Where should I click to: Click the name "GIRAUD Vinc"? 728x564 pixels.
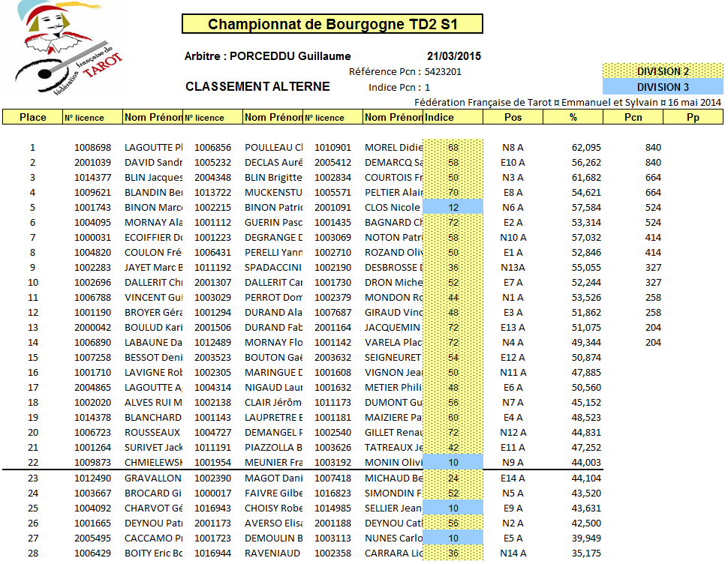pos(394,313)
